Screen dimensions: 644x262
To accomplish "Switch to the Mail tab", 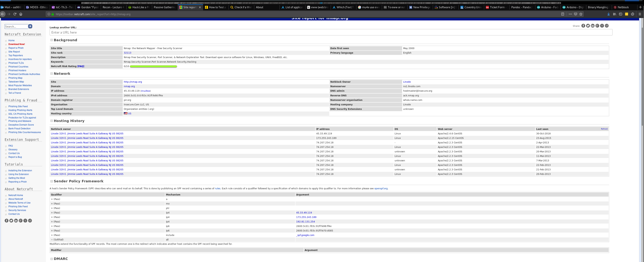I will pos(12,7).
